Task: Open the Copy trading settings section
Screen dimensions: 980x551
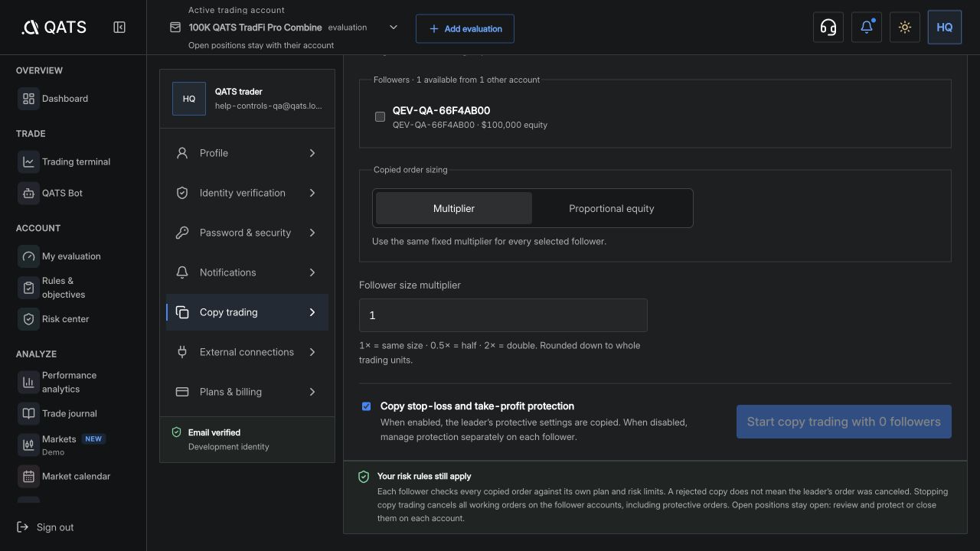Action: tap(247, 312)
